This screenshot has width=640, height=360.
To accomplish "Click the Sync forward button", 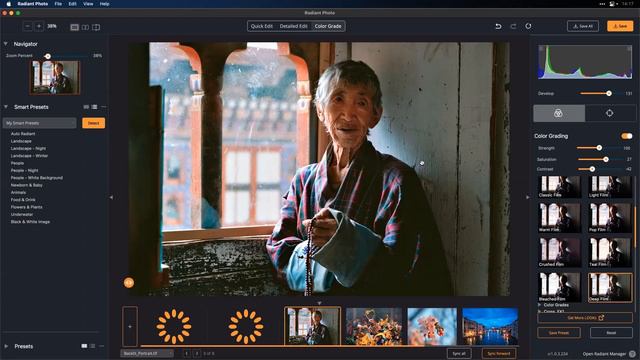I will pos(499,353).
